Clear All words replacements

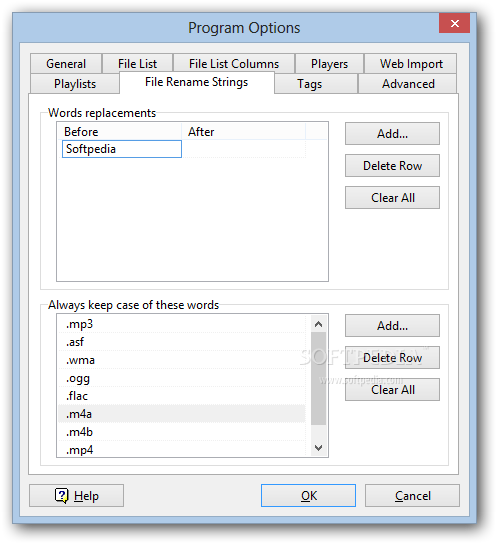(392, 197)
